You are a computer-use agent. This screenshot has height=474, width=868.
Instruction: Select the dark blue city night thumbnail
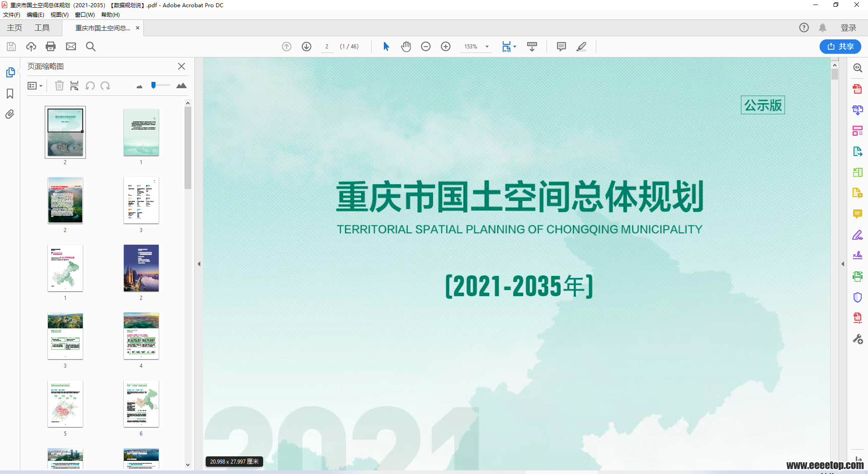[x=141, y=268]
